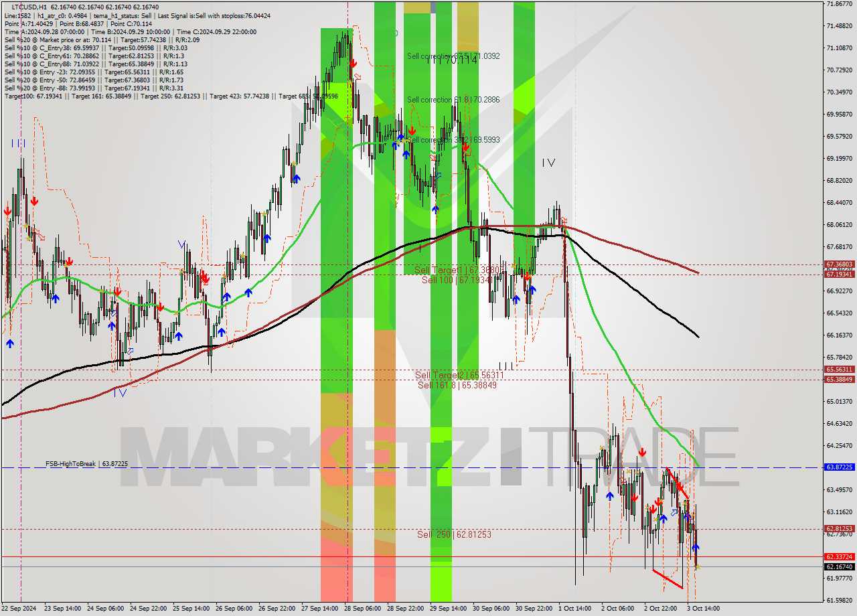The width and height of the screenshot is (857, 616).
Task: Click the 71.86770 price axis value
Action: tap(839, 3)
